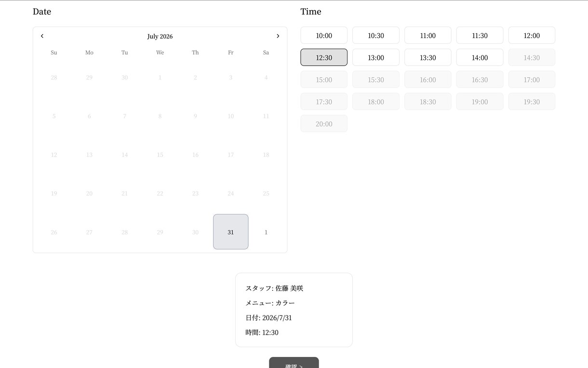This screenshot has width=588, height=368.
Task: Click the greyed-out 19:30 slot
Action: pyautogui.click(x=532, y=102)
